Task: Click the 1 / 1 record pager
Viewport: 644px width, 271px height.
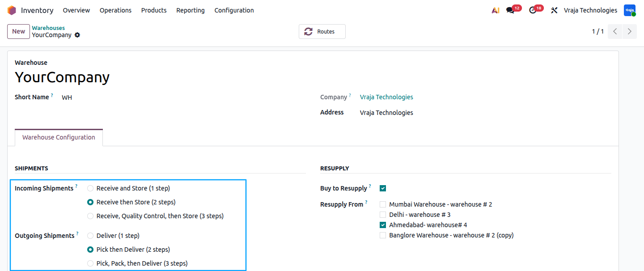Action: 598,31
